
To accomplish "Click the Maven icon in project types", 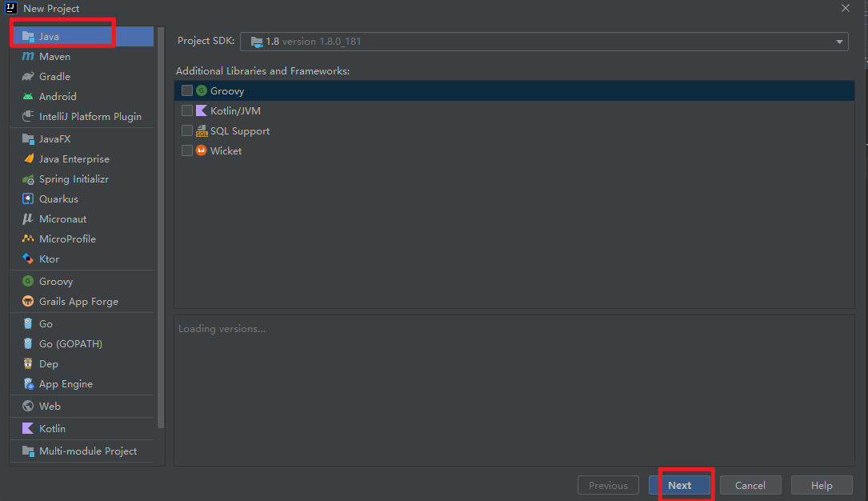I will click(x=28, y=57).
